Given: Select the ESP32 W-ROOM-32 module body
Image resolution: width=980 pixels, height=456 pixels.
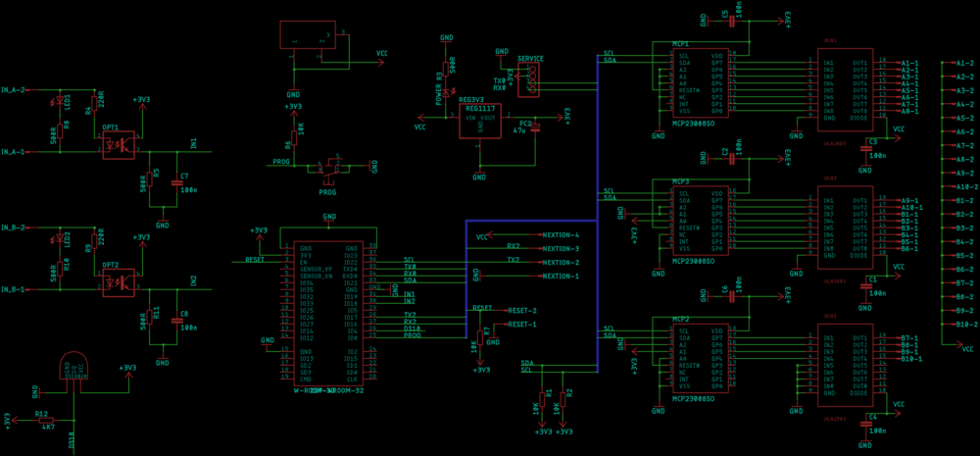Looking at the screenshot, I should point(328,314).
